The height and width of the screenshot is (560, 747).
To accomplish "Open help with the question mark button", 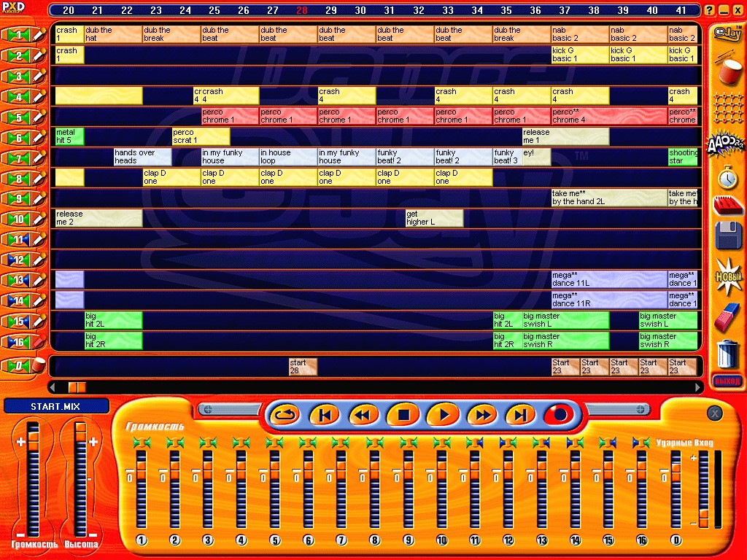I will coord(709,10).
